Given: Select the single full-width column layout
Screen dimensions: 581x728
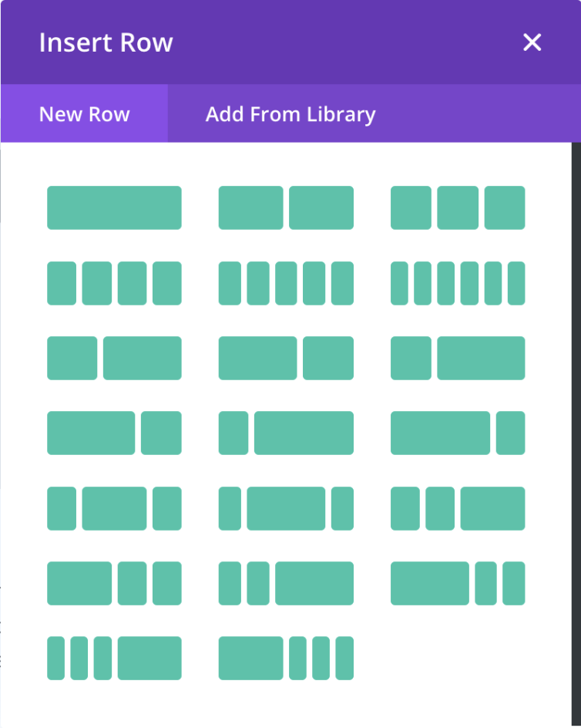Looking at the screenshot, I should click(114, 207).
